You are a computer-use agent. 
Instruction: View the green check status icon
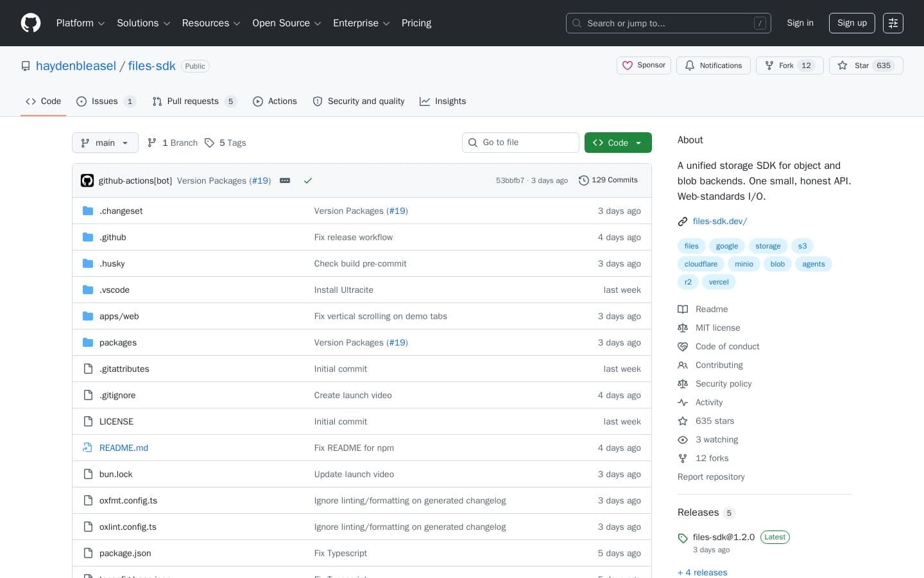click(308, 180)
